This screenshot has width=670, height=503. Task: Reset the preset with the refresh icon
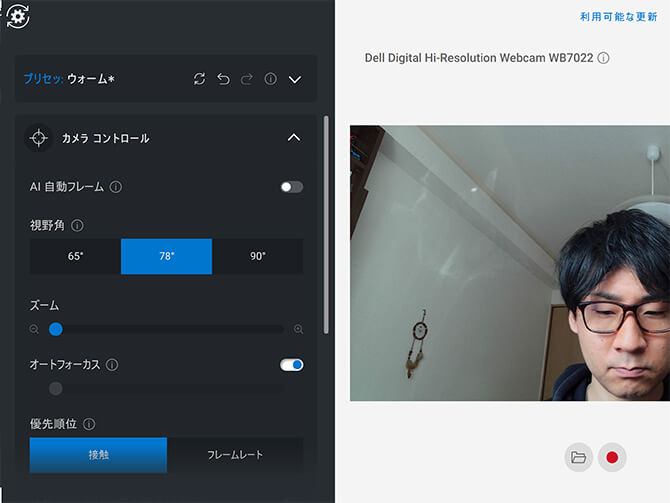coord(200,79)
